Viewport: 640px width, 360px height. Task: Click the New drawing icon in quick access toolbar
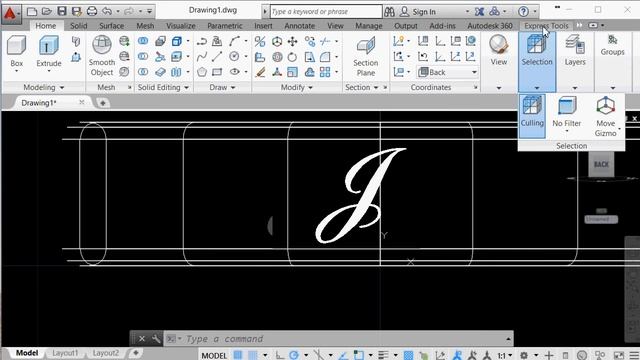32,11
